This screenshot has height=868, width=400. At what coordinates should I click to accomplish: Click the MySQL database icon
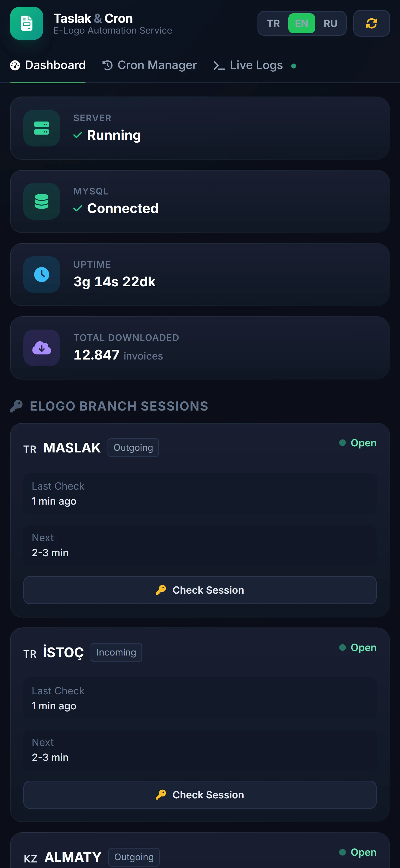(42, 201)
